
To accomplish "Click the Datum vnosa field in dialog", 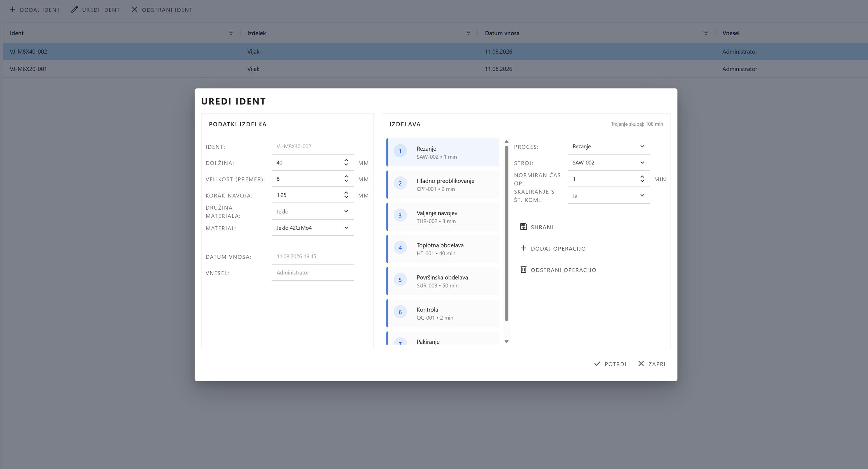I will point(313,257).
